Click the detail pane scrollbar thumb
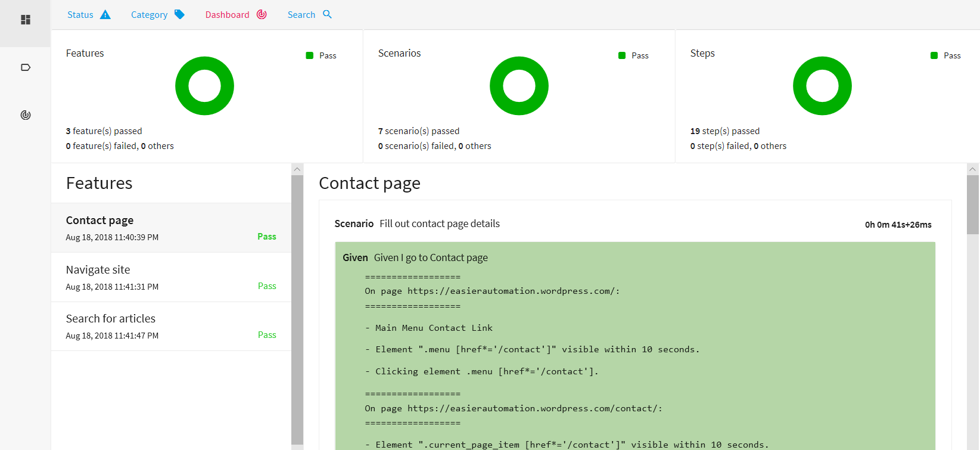This screenshot has height=450, width=980. [x=973, y=204]
